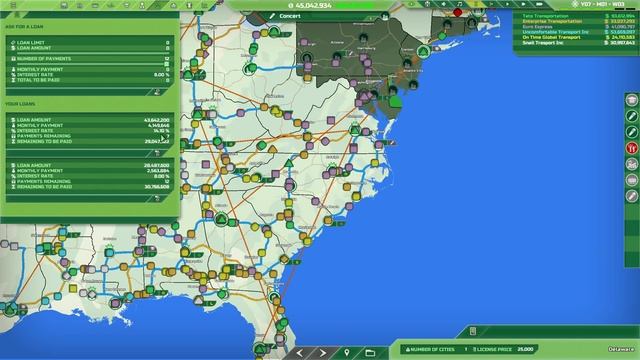
Task: Rename company via Concert pencil icon
Action: click(272, 16)
